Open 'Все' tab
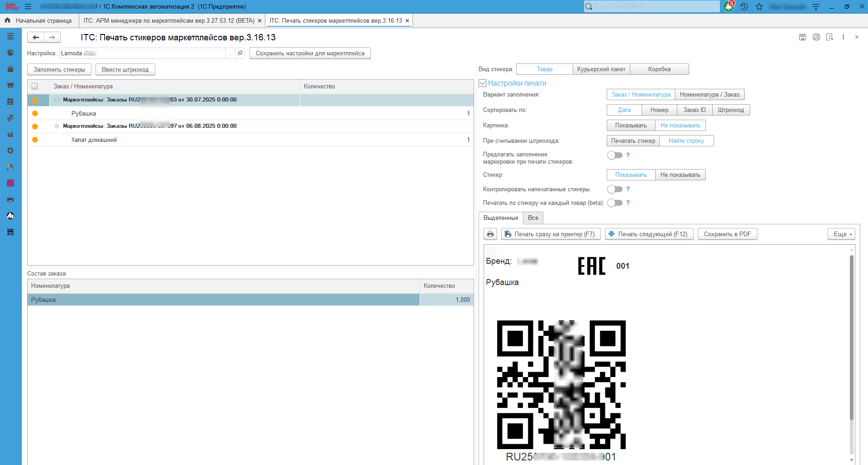The width and height of the screenshot is (868, 465). pos(533,218)
